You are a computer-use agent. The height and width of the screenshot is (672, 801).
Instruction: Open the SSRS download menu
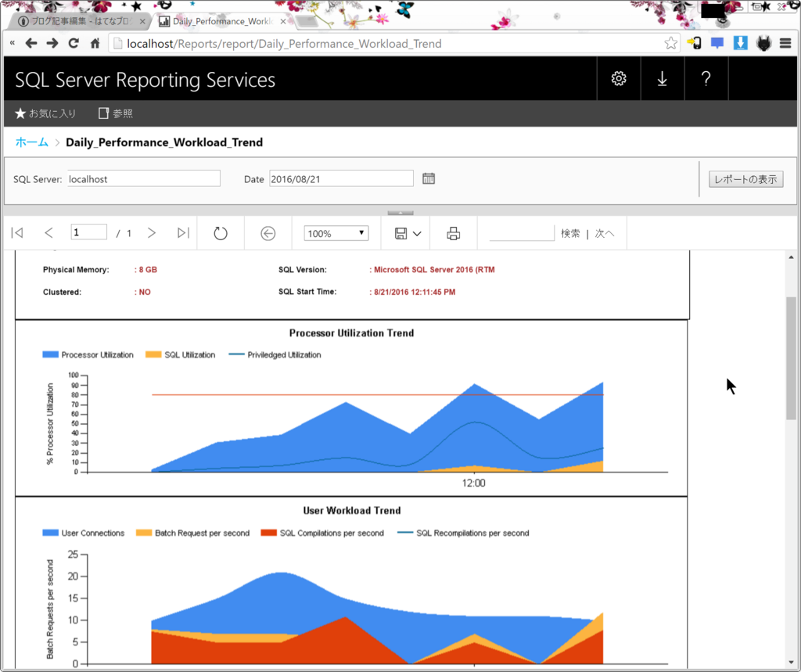(662, 79)
